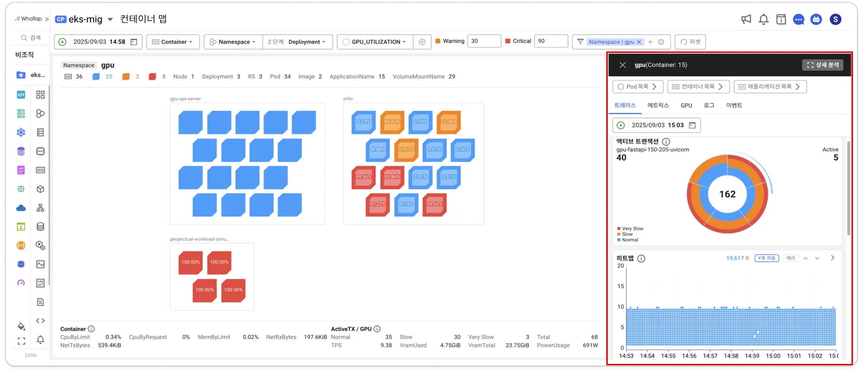The width and height of the screenshot is (868, 377).
Task: Click the 리셋 reset button
Action: point(690,42)
